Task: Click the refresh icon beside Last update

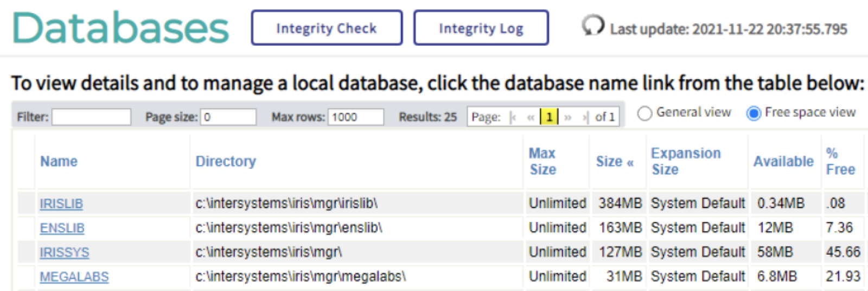Action: [592, 26]
